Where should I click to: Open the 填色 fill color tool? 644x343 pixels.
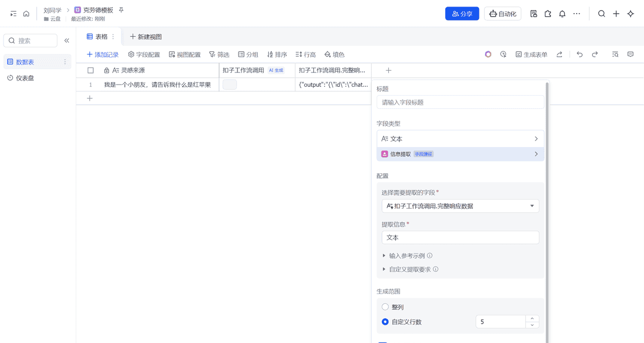[334, 54]
